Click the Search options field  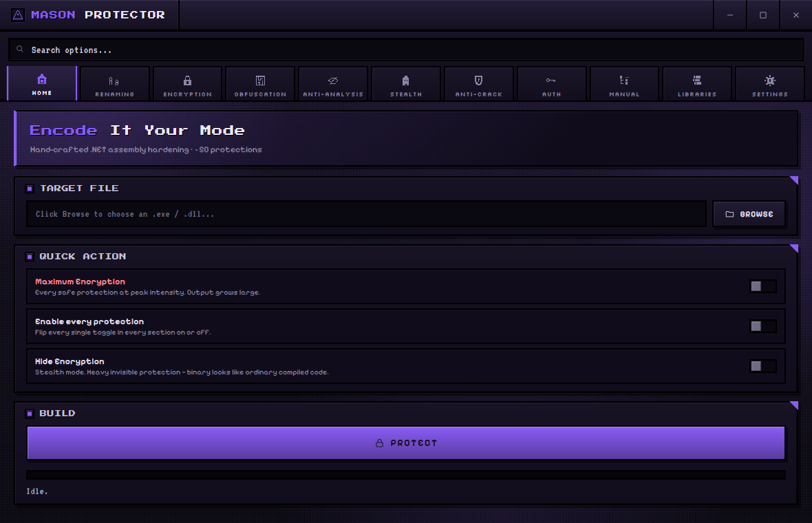[x=406, y=50]
